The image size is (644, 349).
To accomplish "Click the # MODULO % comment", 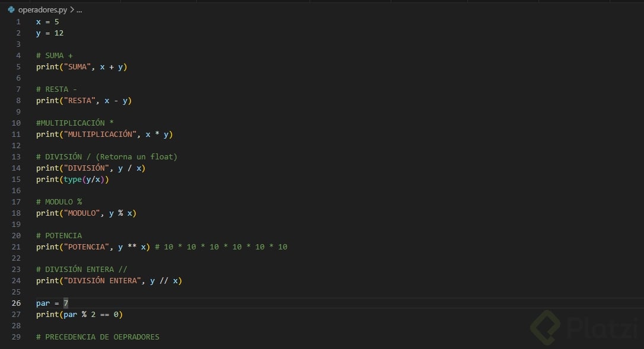I will 59,202.
